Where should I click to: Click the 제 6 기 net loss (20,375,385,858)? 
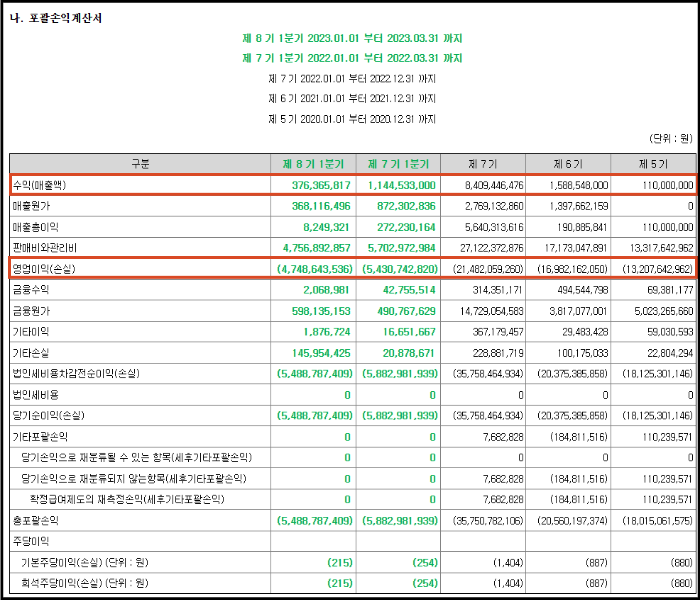point(573,416)
